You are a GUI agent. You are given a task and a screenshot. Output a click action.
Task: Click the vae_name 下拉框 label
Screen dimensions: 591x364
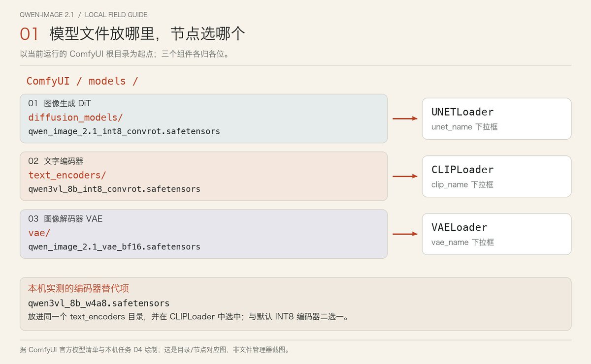click(x=462, y=242)
